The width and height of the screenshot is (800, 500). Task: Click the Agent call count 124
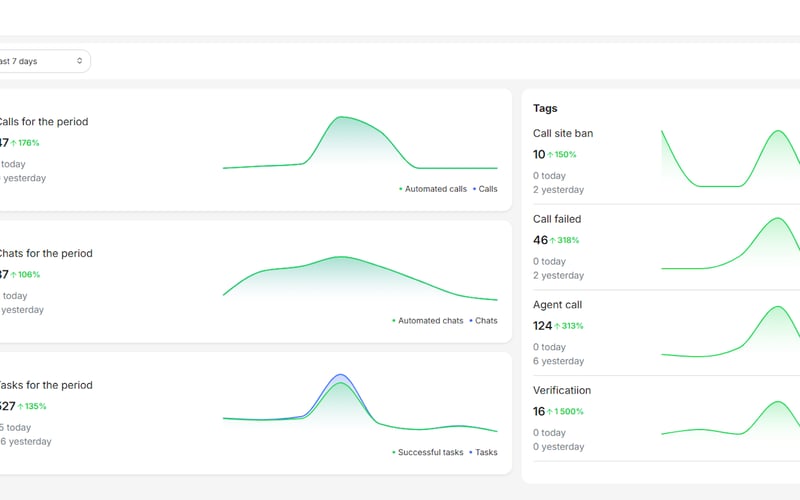pyautogui.click(x=542, y=326)
